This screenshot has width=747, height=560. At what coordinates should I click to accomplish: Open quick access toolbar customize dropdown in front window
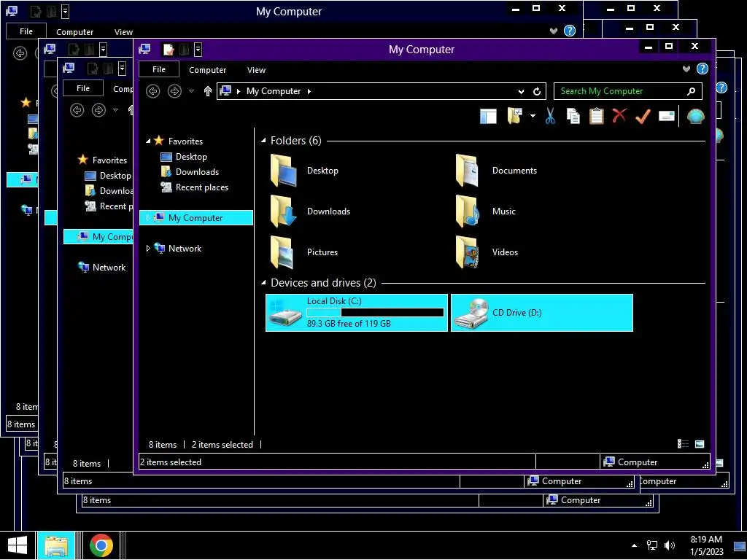tap(198, 49)
